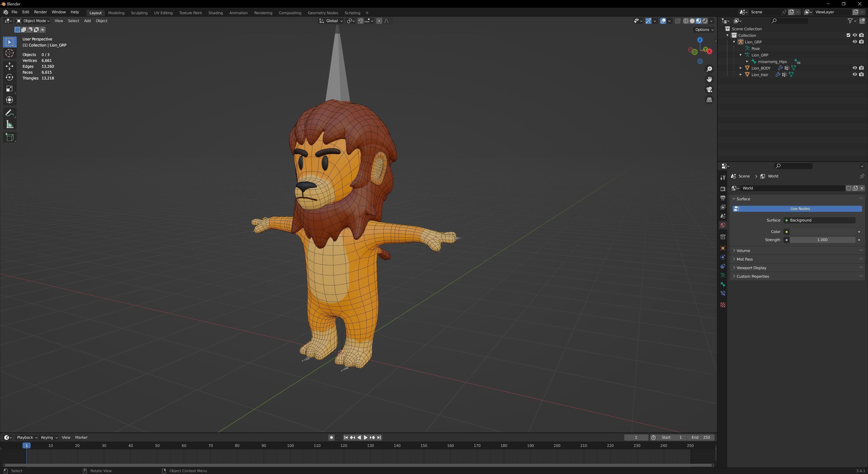868x474 pixels.
Task: Click the Z axis on navigation gizmo
Action: [x=700, y=40]
